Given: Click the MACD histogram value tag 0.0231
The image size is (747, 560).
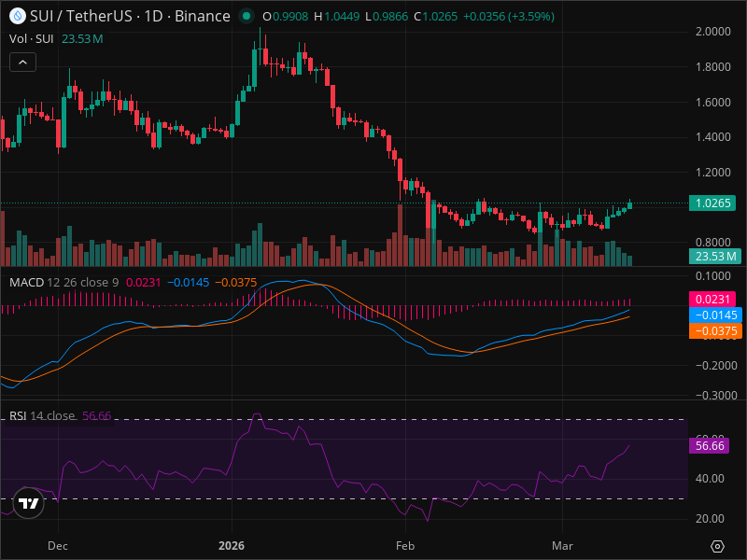Looking at the screenshot, I should [712, 299].
